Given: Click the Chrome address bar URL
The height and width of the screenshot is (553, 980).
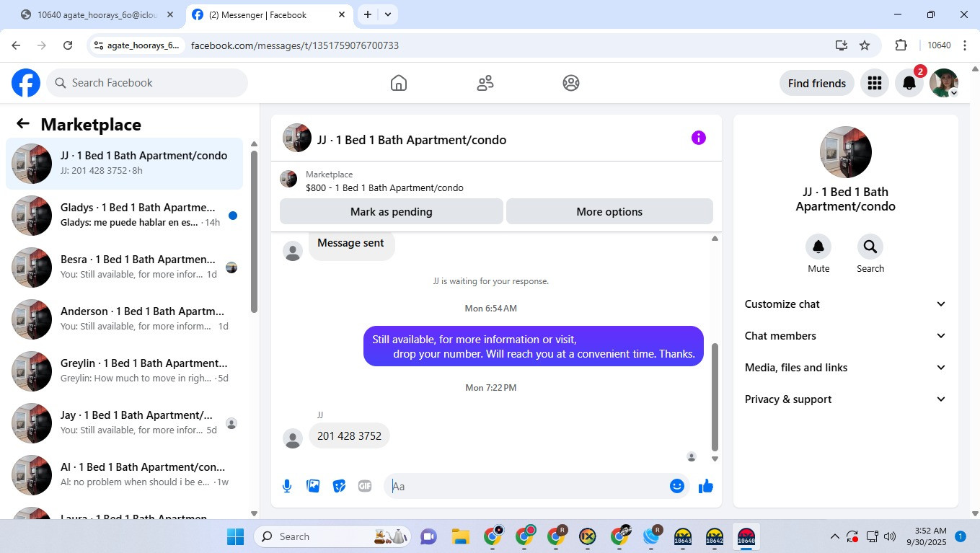Looking at the screenshot, I should click(x=295, y=45).
